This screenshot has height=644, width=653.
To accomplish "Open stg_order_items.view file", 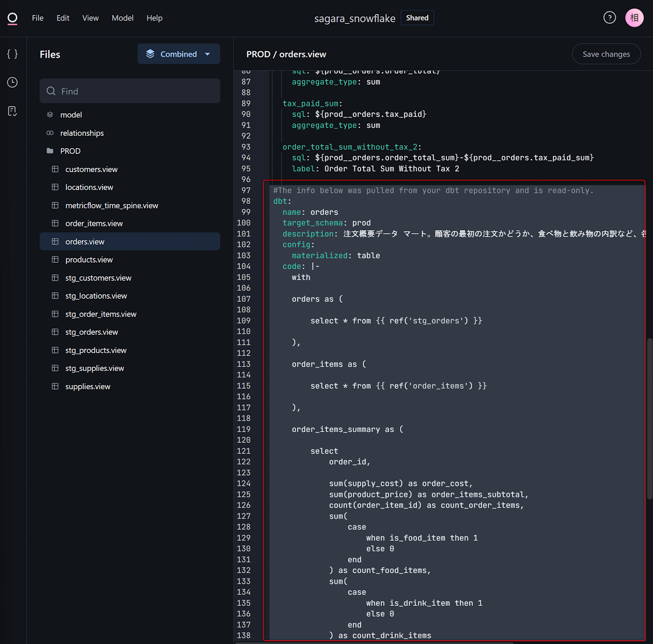I will [x=130, y=314].
